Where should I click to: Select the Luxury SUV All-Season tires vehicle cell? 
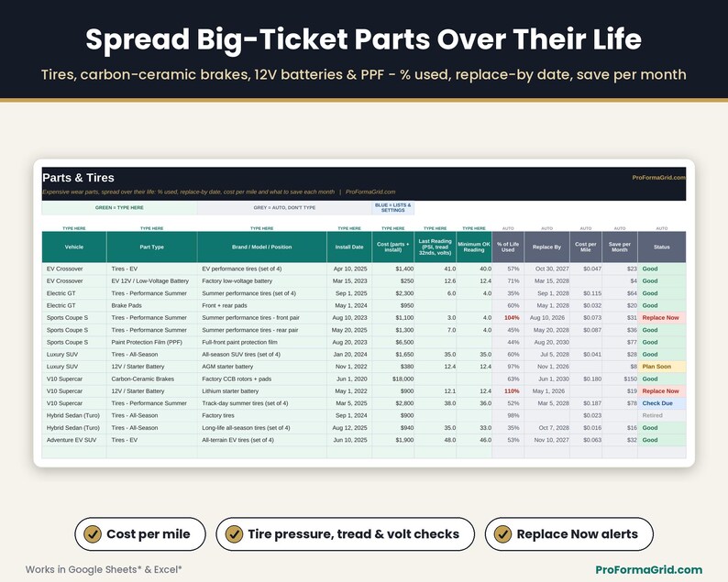pos(74,354)
